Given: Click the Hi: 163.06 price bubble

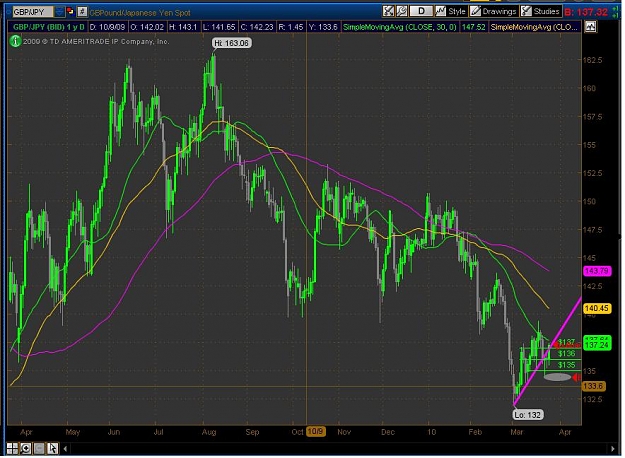Looking at the screenshot, I should [232, 43].
